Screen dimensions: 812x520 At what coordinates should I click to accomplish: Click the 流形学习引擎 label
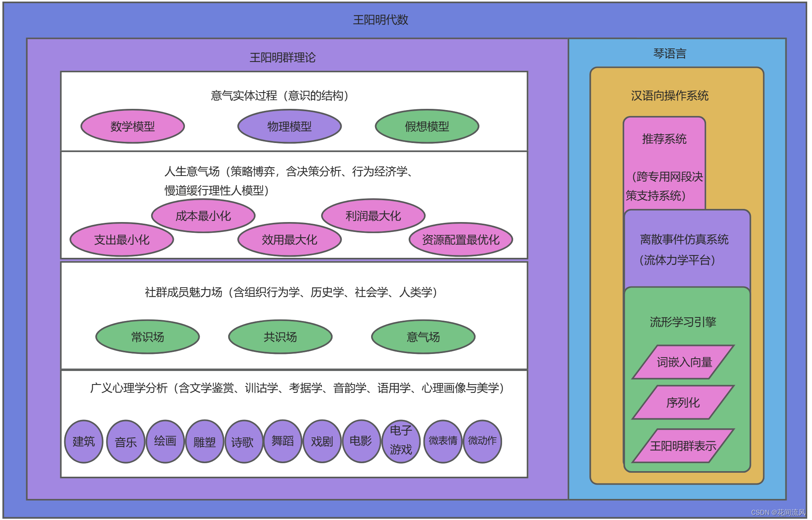683,322
